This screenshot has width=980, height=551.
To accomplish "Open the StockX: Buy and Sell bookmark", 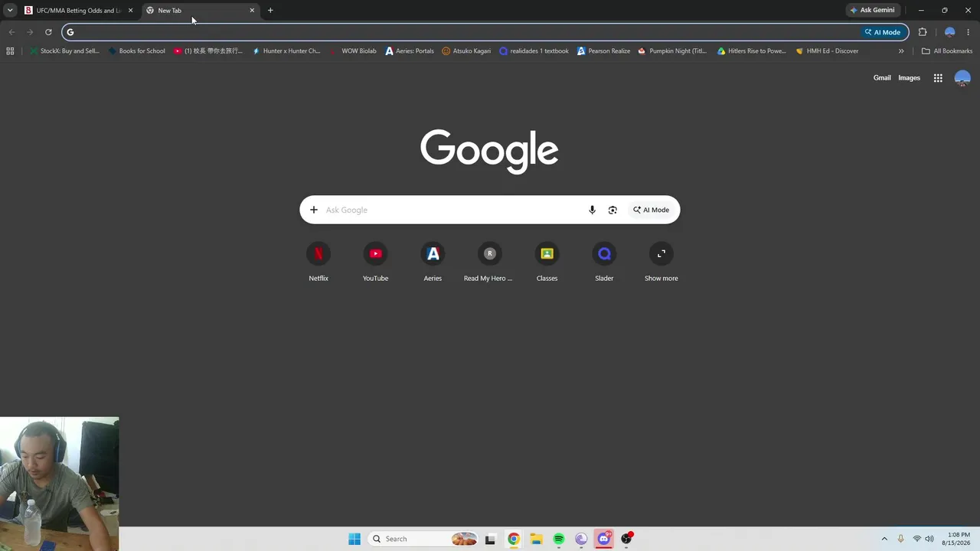I will coord(64,51).
